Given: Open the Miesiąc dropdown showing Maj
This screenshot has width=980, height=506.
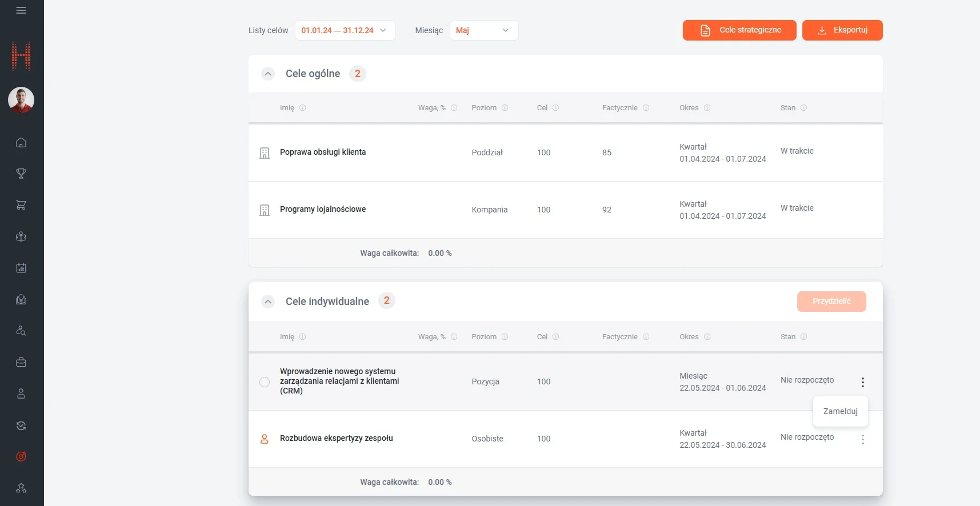Looking at the screenshot, I should [x=483, y=30].
